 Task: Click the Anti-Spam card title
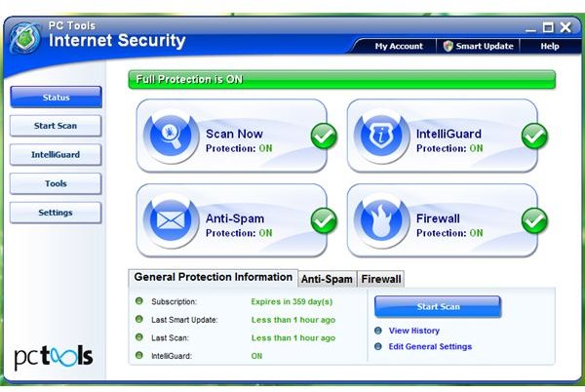coord(235,218)
